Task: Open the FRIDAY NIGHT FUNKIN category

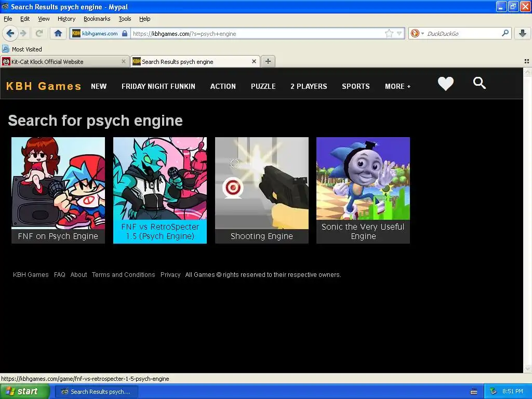Action: pyautogui.click(x=158, y=86)
